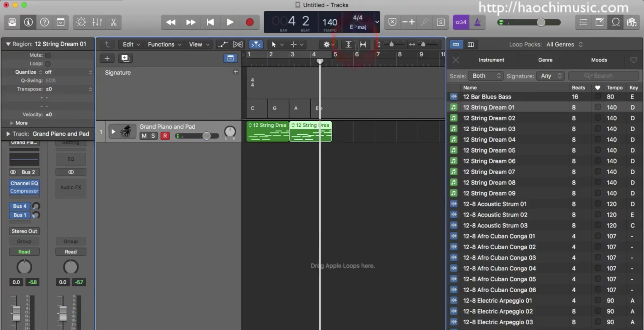Screen dimensions: 644x330
Task: Add a new track with plus button
Action: point(107,58)
